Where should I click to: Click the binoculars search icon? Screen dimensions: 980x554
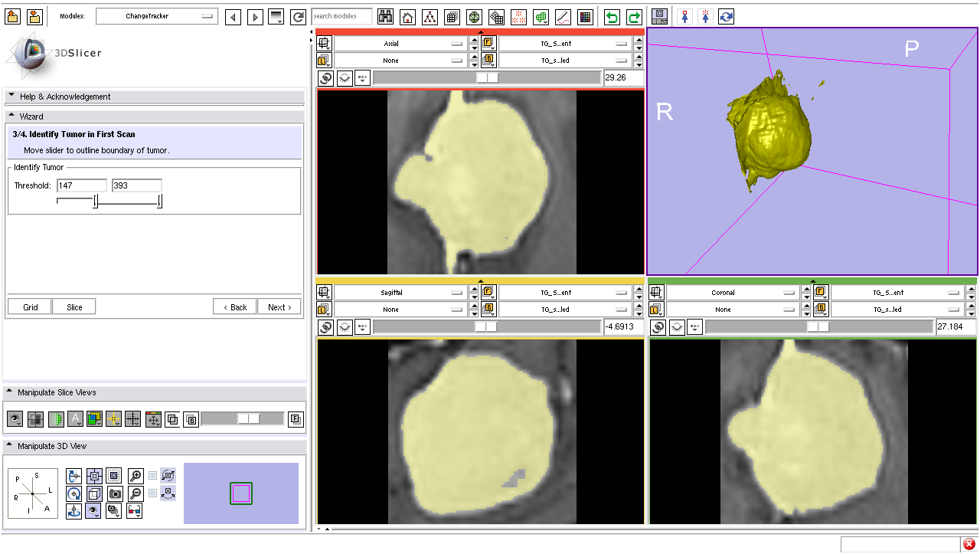(386, 17)
